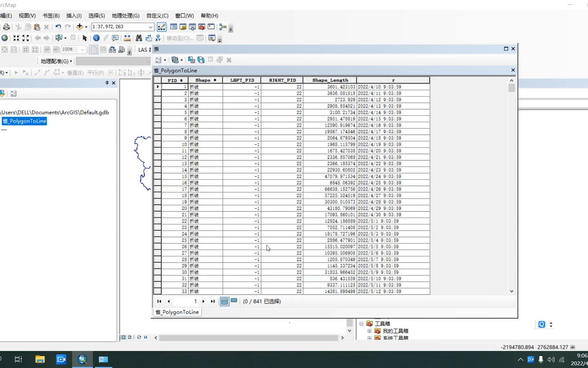This screenshot has height=368, width=588.
Task: Toggle the Editor toolbar icon
Action: 162,27
